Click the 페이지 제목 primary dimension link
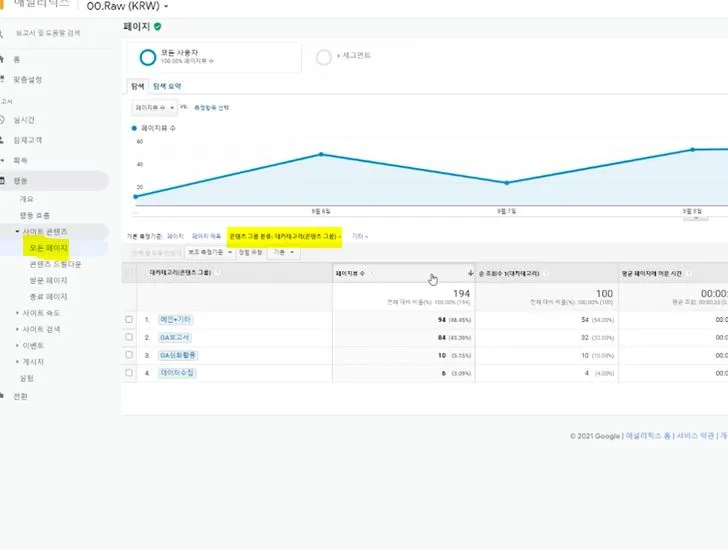The width and height of the screenshot is (728, 550). click(x=206, y=237)
